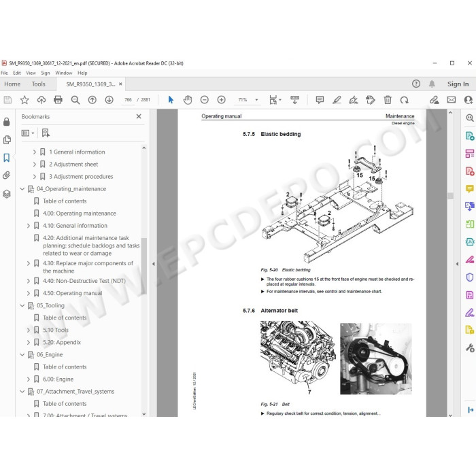Image resolution: width=476 pixels, height=476 pixels.
Task: Expand 4.40: Non-Destructive Test bookmark
Action: (29, 281)
